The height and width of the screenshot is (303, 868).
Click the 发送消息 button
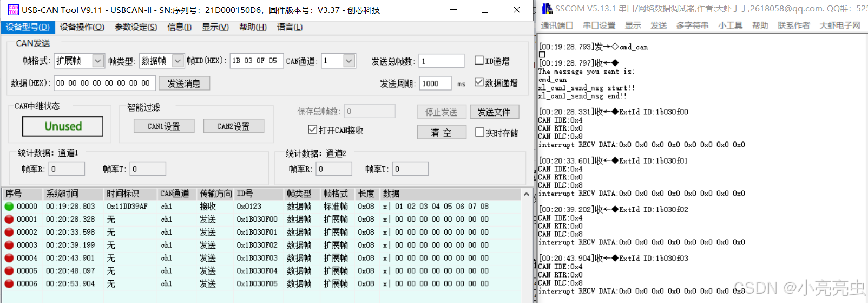(x=184, y=83)
